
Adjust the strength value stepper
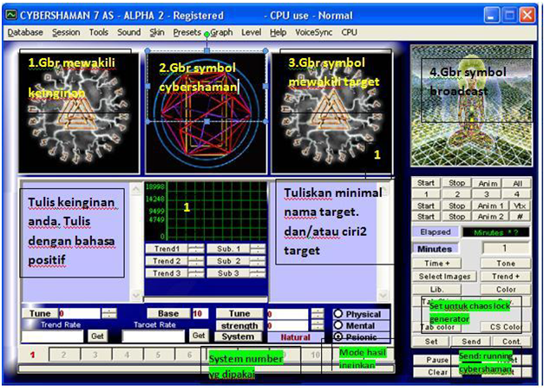318,325
